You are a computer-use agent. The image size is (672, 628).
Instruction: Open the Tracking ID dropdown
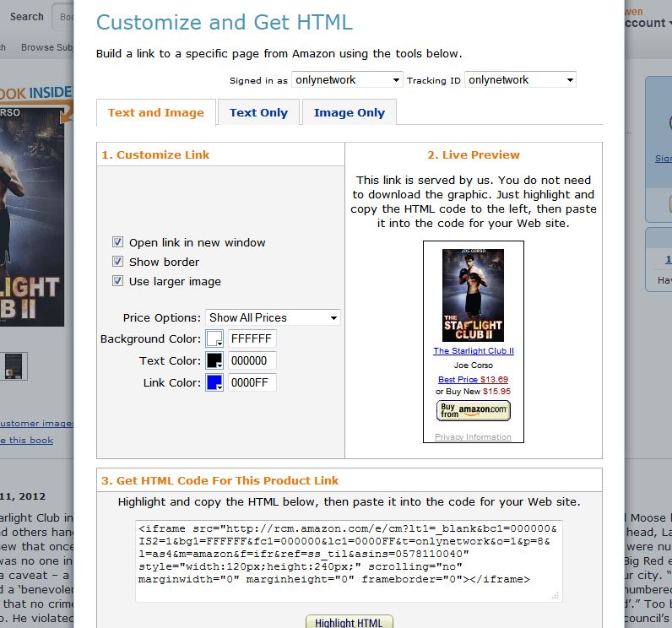click(520, 79)
